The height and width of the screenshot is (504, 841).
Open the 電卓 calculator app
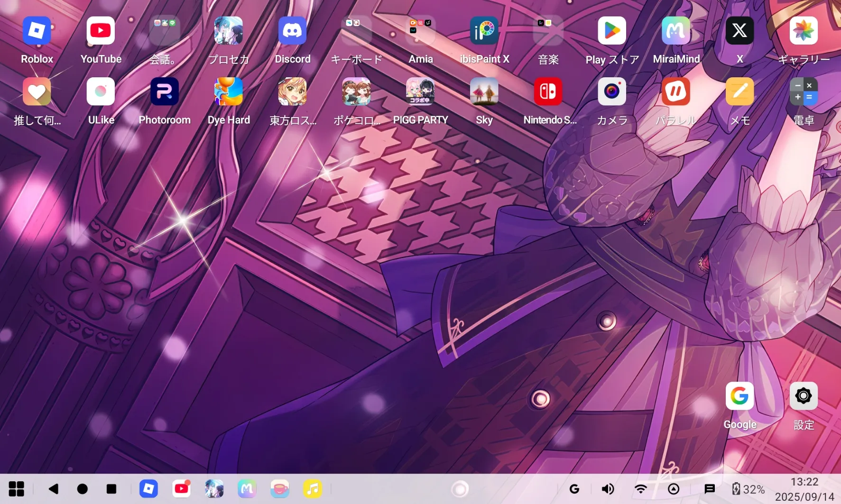[804, 92]
